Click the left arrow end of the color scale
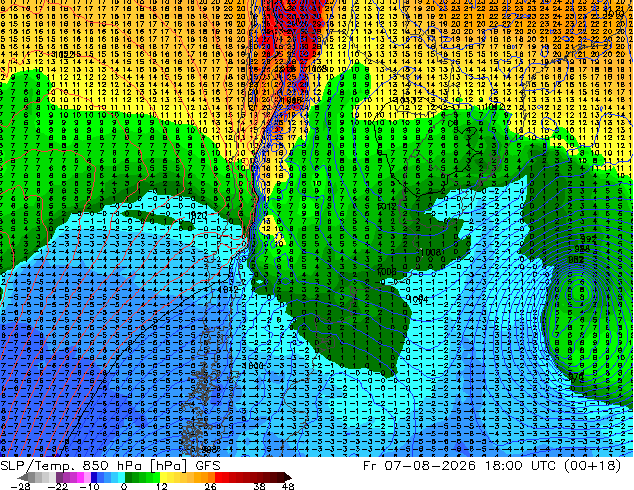 [x=23, y=477]
